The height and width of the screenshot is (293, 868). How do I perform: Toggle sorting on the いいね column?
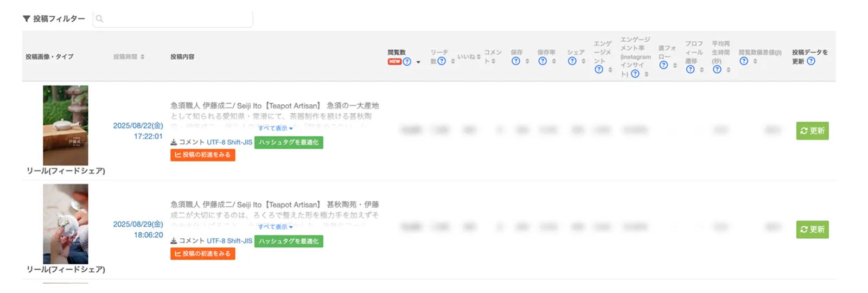click(478, 56)
